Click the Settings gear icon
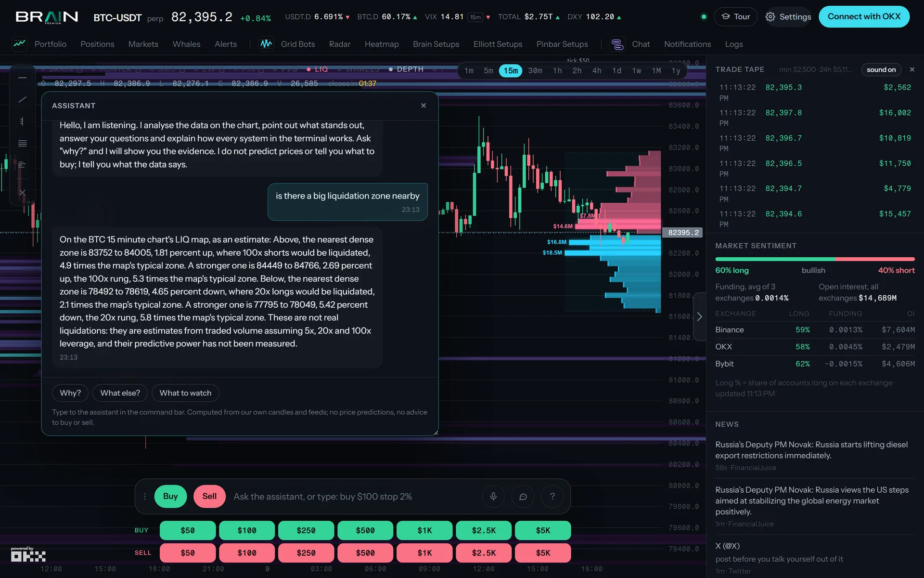 pos(770,17)
